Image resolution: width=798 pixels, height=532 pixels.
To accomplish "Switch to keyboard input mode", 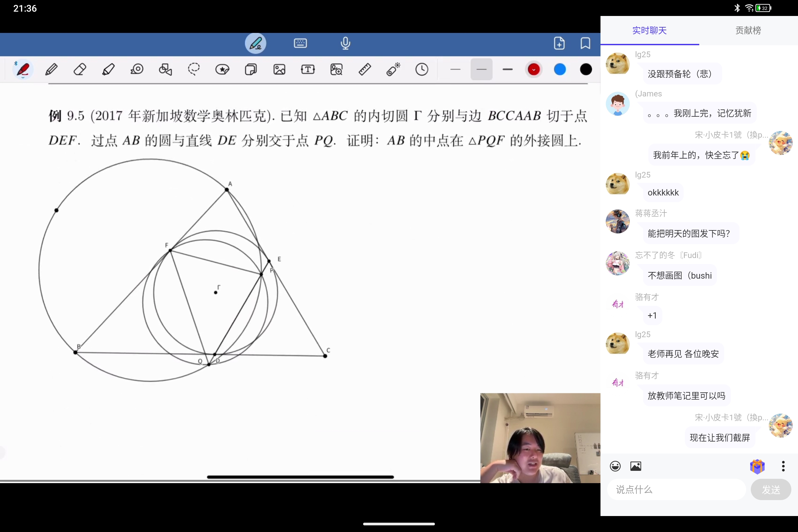I will (x=300, y=44).
